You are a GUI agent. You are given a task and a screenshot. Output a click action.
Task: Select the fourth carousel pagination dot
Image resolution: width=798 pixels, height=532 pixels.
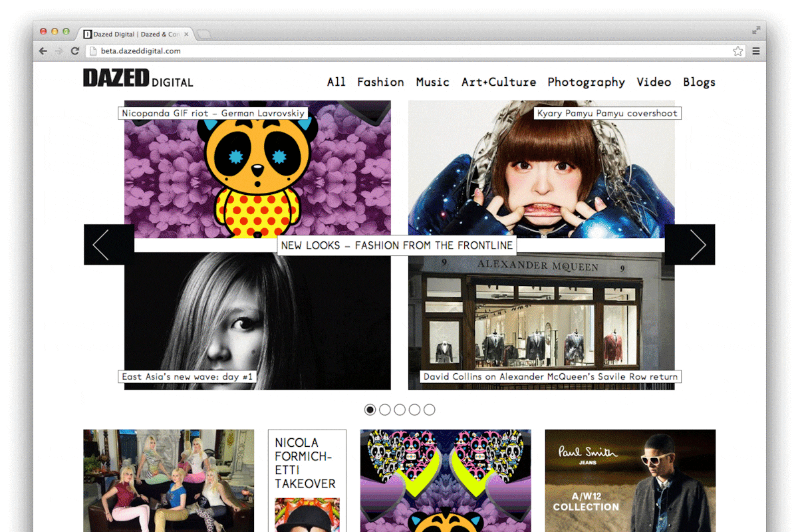(x=414, y=410)
